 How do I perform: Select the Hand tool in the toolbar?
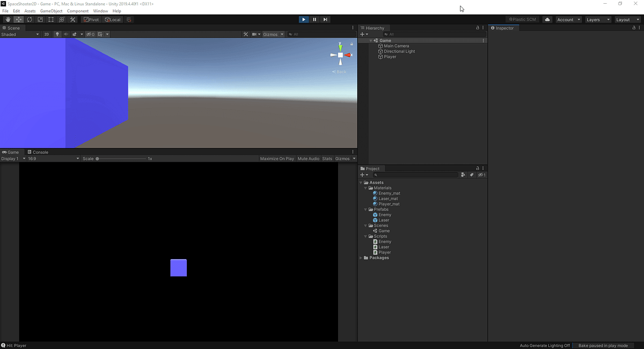coord(8,19)
